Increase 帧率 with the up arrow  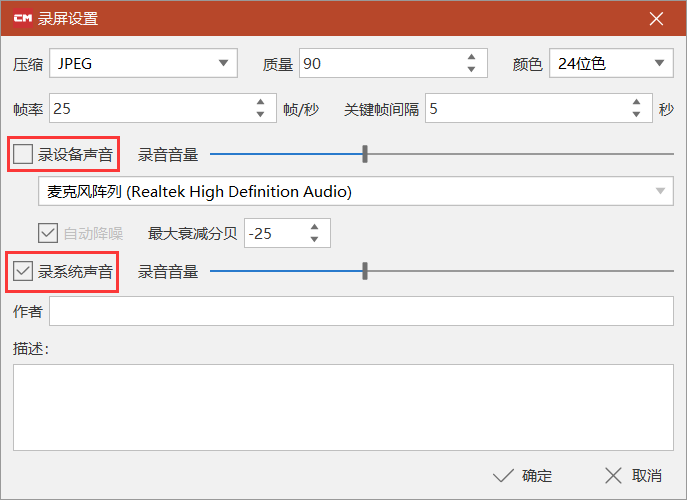click(260, 102)
